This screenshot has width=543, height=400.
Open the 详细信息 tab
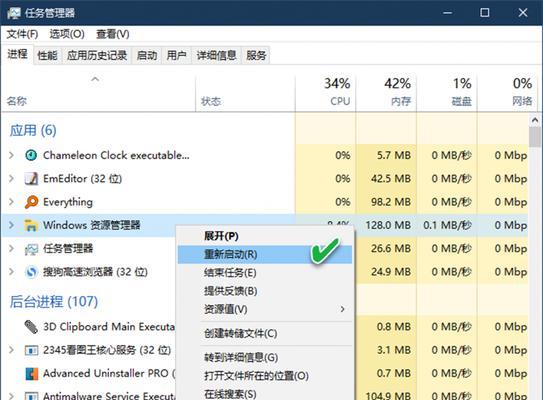pos(216,55)
